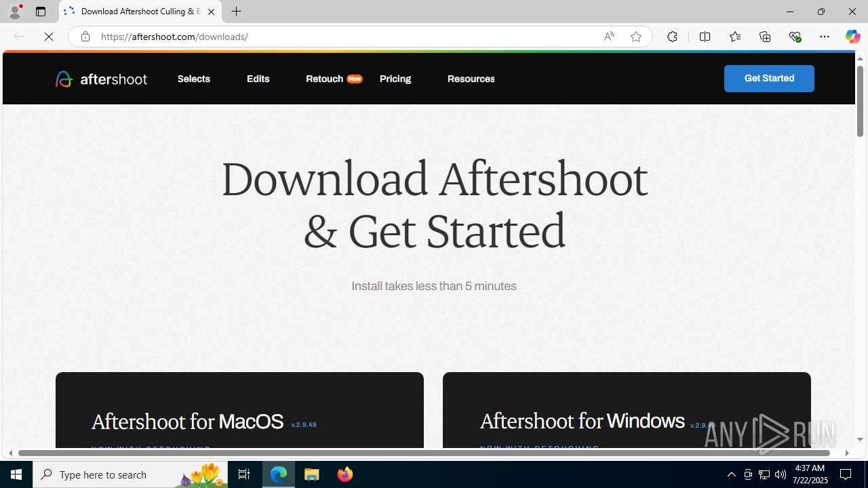Open the Windows Start menu
The height and width of the screenshot is (488, 868).
(16, 474)
